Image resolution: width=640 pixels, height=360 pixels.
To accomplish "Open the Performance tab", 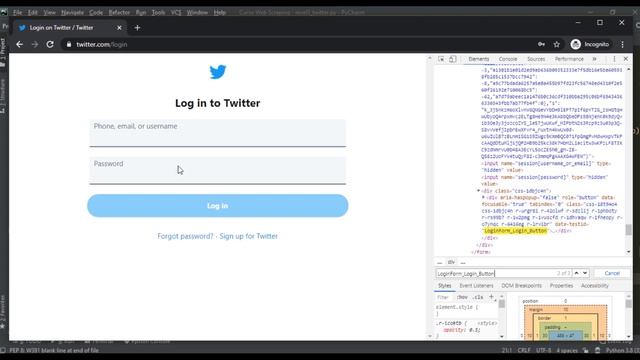I will pos(569,59).
